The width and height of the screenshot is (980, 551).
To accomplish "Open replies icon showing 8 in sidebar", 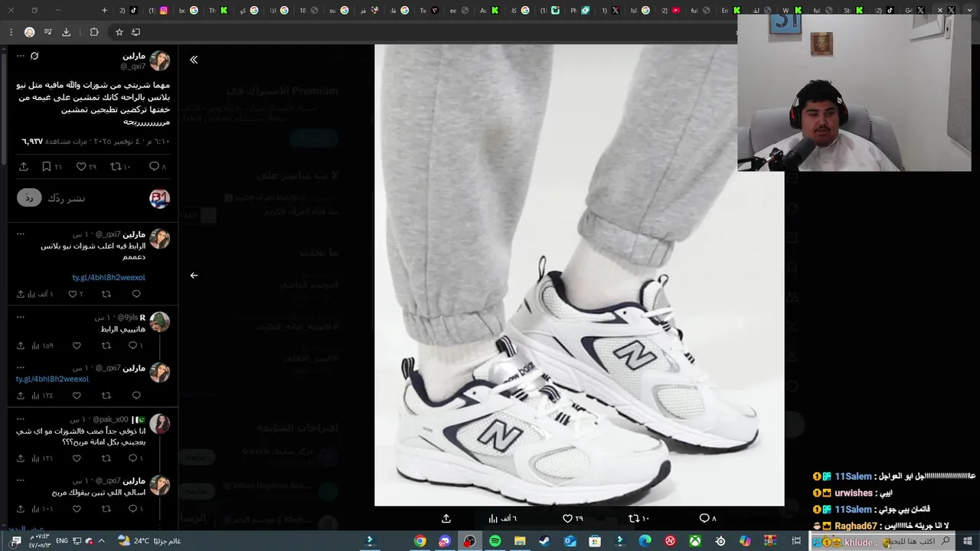I will pos(157,166).
